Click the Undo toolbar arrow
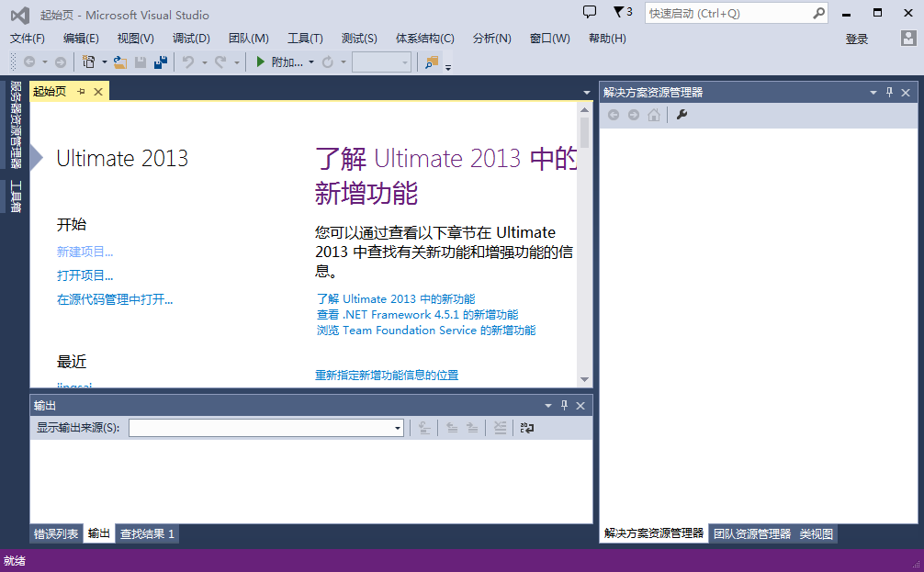This screenshot has width=924, height=572. (188, 62)
